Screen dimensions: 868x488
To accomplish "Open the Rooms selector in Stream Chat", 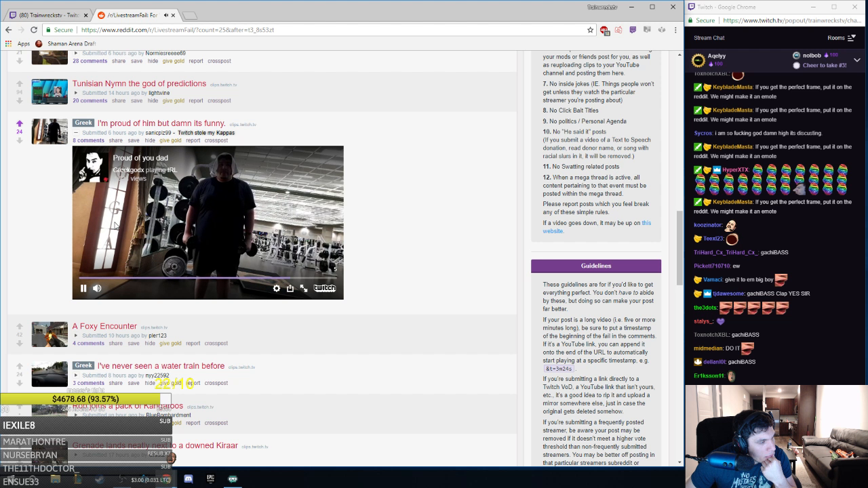I will (842, 38).
